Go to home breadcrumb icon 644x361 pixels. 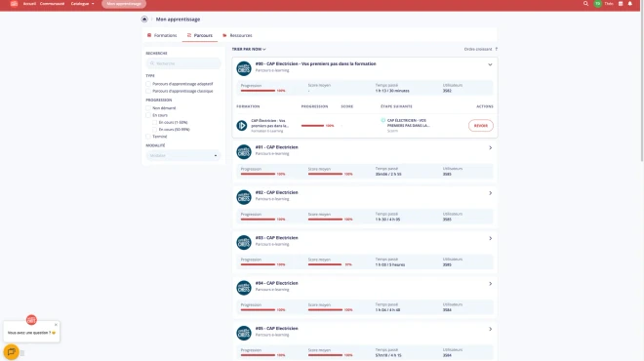pyautogui.click(x=144, y=20)
